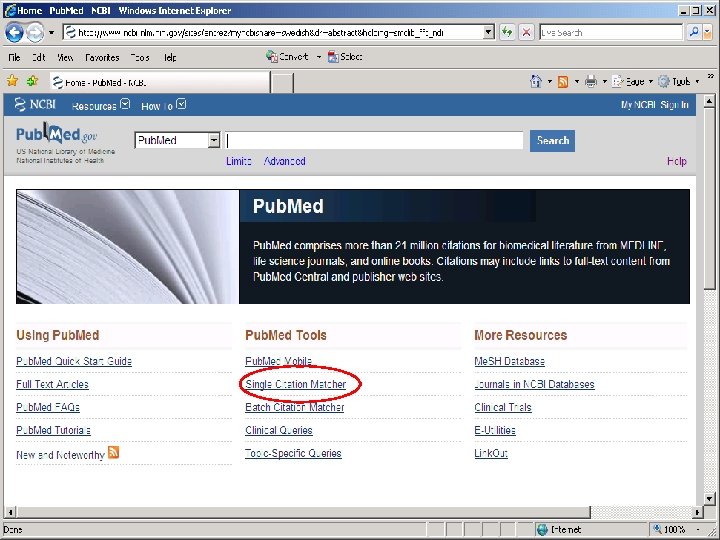Open the E-Utilities link
Screen dimensions: 720x540
495,430
